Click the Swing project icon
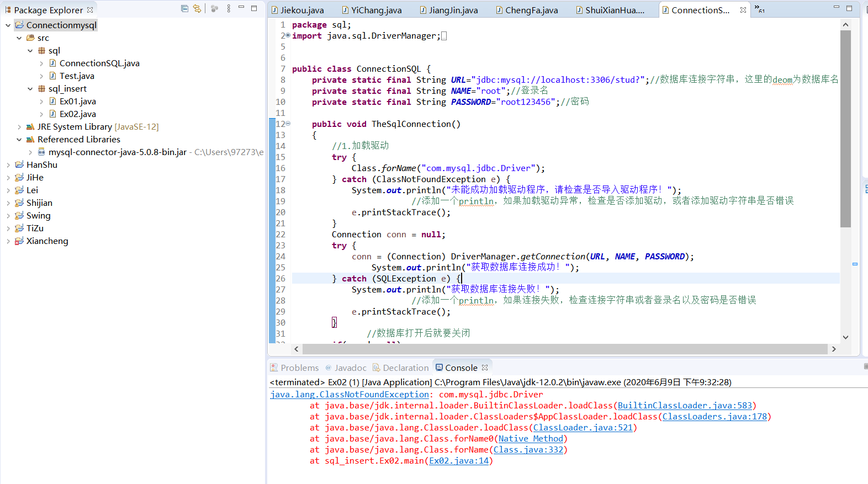The height and width of the screenshot is (484, 868). (19, 215)
